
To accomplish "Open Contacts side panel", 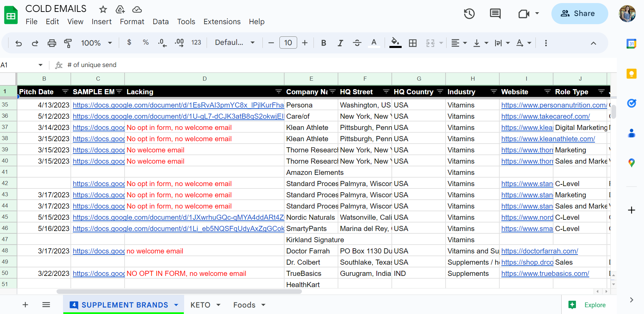I will click(x=631, y=133).
